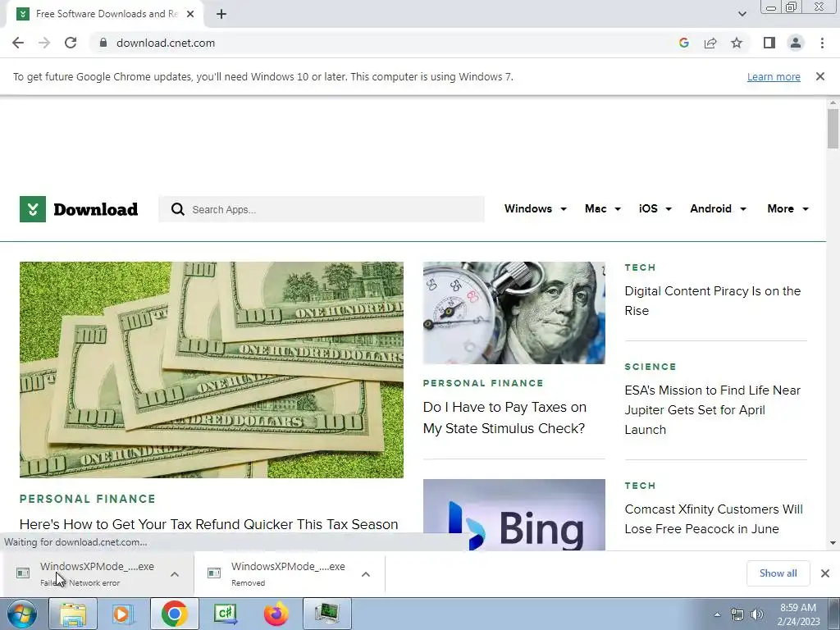Open Windows Explorer from taskbar
Viewport: 840px width, 630px height.
[x=73, y=614]
